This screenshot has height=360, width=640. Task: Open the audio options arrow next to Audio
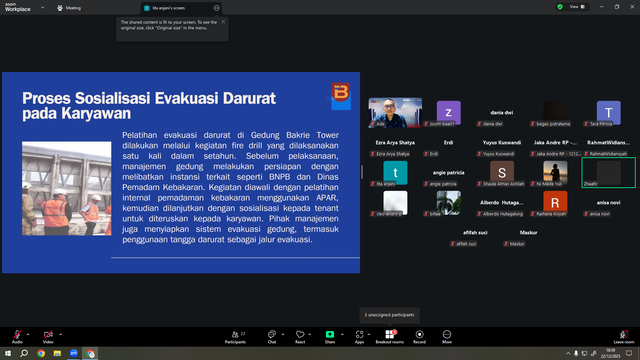[x=28, y=334]
